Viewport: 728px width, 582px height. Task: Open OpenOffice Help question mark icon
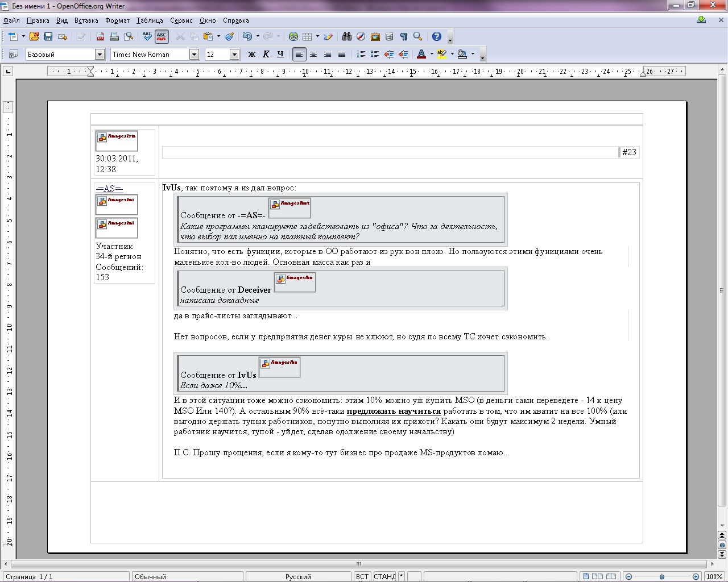437,36
